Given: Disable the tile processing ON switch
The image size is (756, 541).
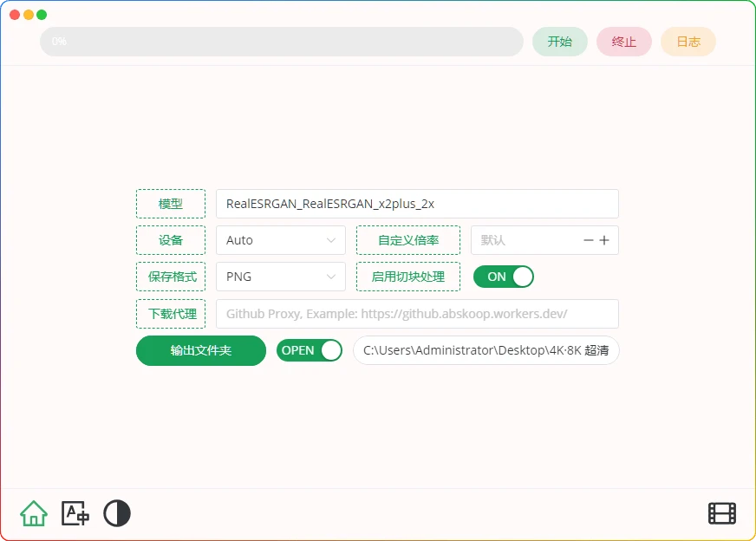Looking at the screenshot, I should pyautogui.click(x=504, y=277).
